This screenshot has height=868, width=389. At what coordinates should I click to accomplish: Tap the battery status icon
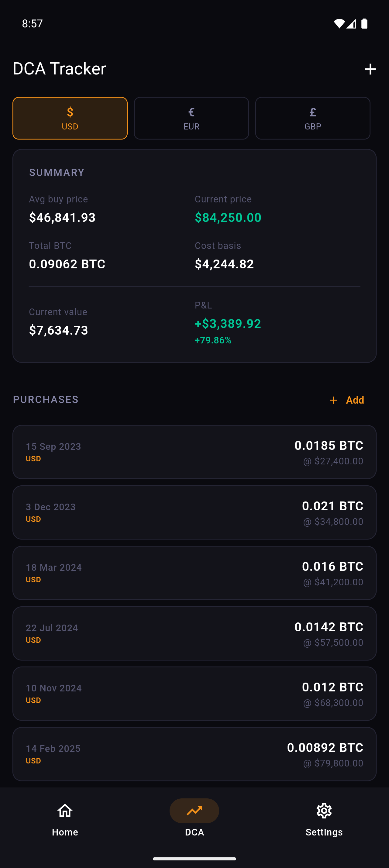point(364,24)
